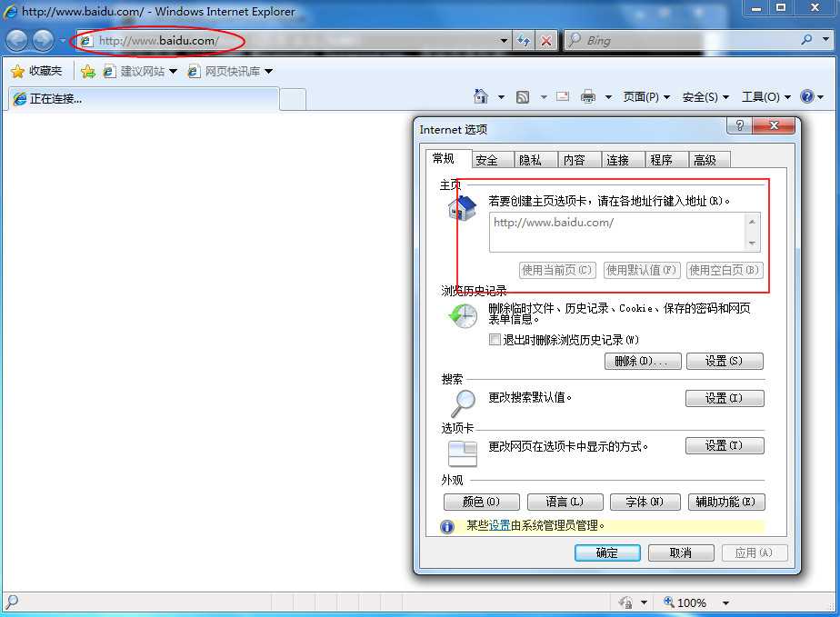840x617 pixels.
Task: Click the browser Back arrow button
Action: 17,40
